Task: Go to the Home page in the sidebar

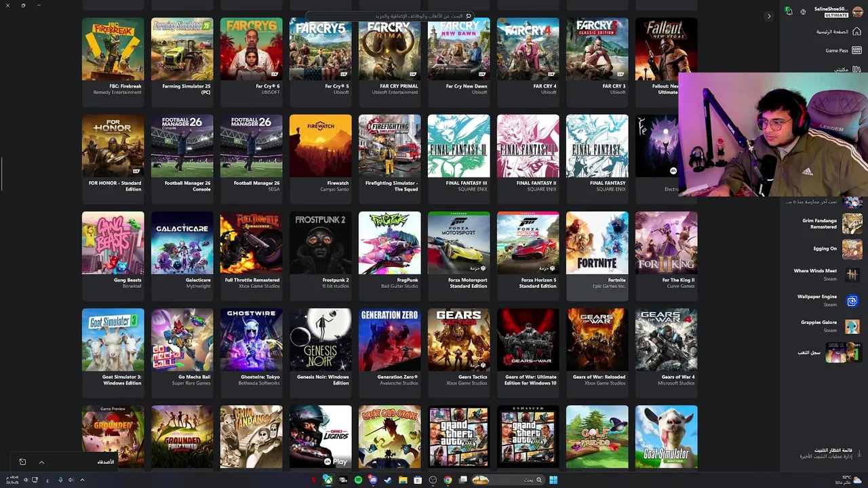Action: coord(838,32)
